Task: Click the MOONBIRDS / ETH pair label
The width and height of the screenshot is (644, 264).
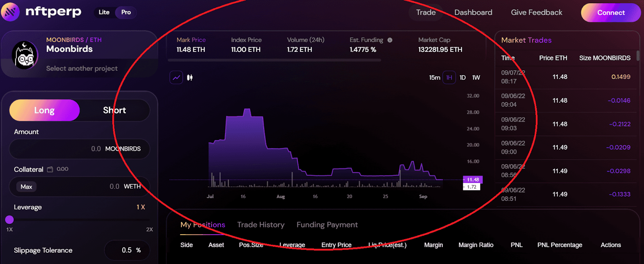Action: click(x=74, y=40)
